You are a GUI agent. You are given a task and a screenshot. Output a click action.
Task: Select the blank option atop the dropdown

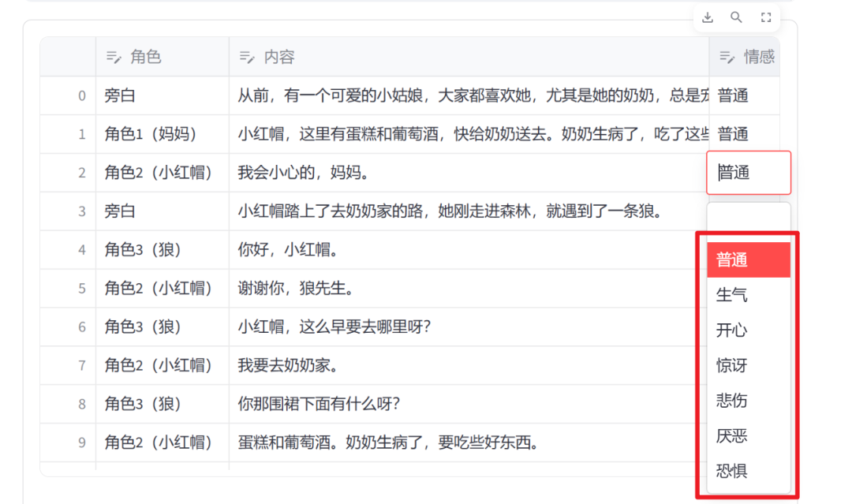pyautogui.click(x=748, y=217)
